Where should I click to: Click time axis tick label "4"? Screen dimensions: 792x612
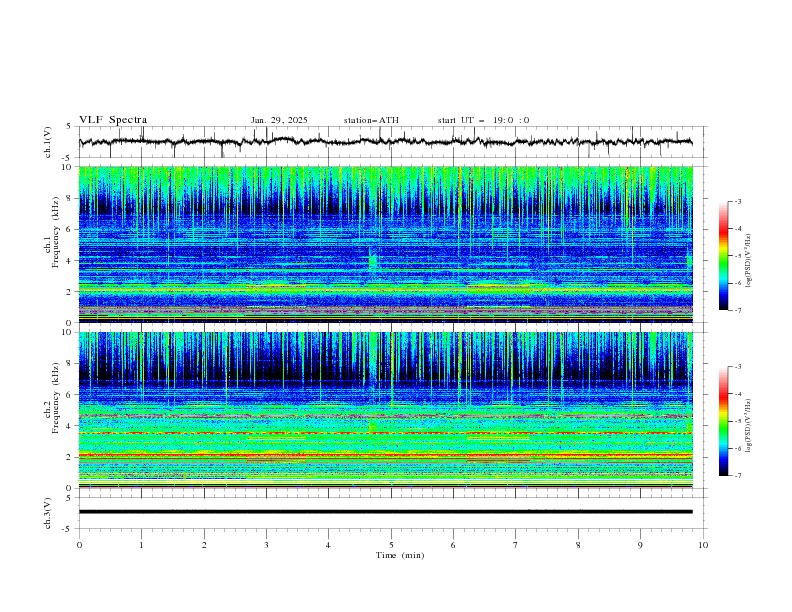tap(329, 545)
